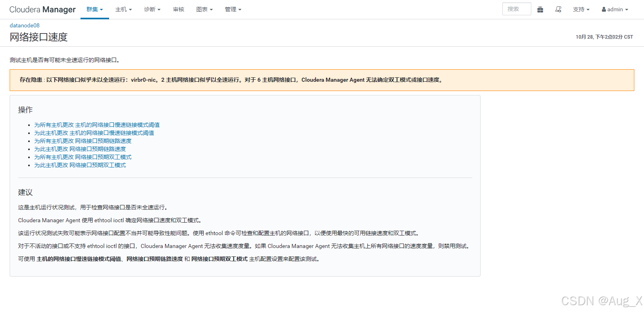The width and height of the screenshot is (644, 312).
Task: Click the Cloudera Manager logo
Action: 42,9
